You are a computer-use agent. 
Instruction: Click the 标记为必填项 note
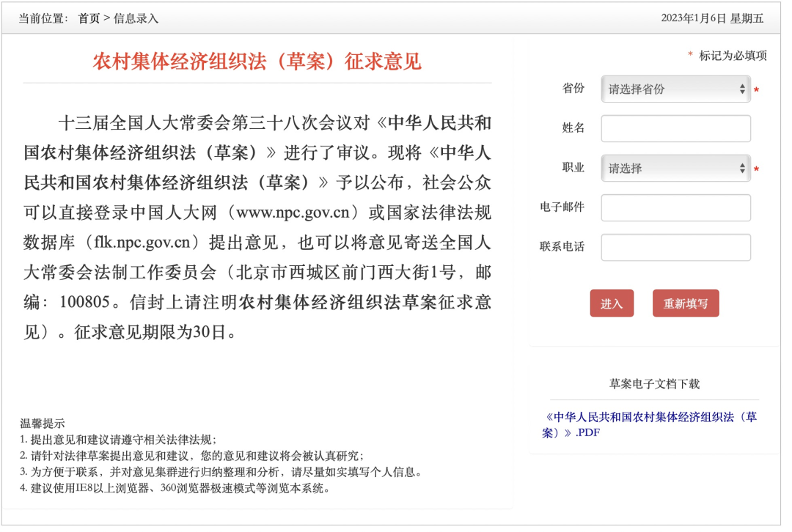(732, 56)
